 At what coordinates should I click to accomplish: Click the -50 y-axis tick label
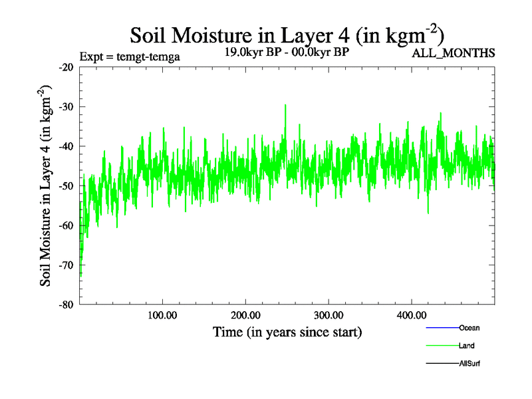66,186
